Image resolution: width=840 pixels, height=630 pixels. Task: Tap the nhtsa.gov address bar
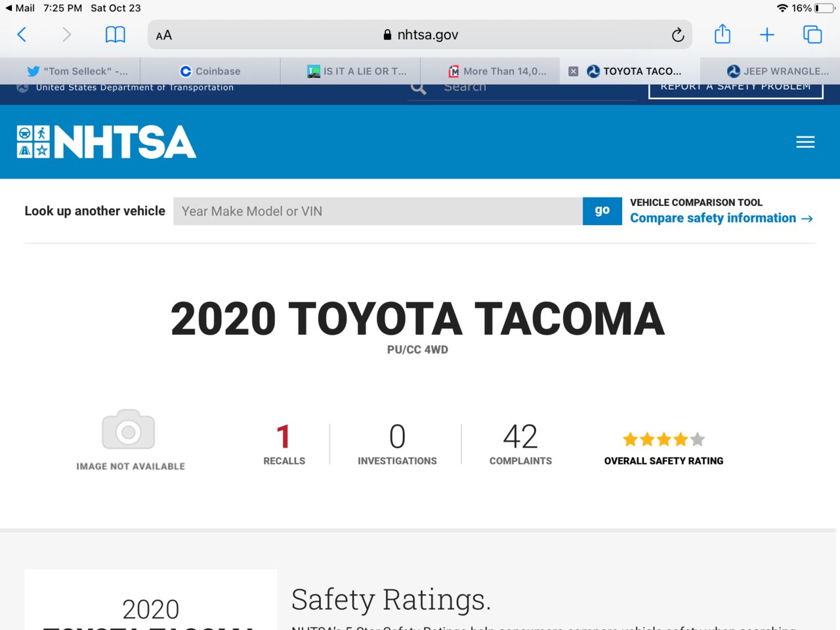click(420, 35)
